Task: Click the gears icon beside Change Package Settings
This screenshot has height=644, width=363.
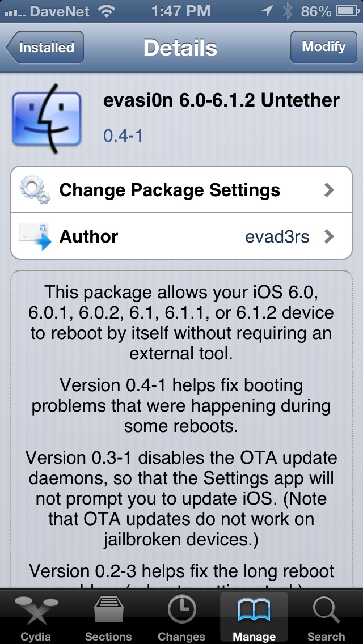Action: coord(35,189)
